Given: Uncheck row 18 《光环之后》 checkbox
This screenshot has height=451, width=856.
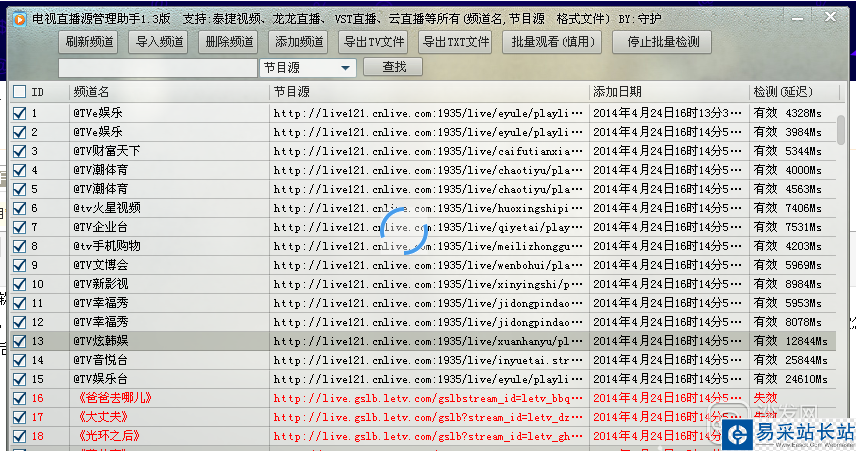Looking at the screenshot, I should (x=19, y=436).
